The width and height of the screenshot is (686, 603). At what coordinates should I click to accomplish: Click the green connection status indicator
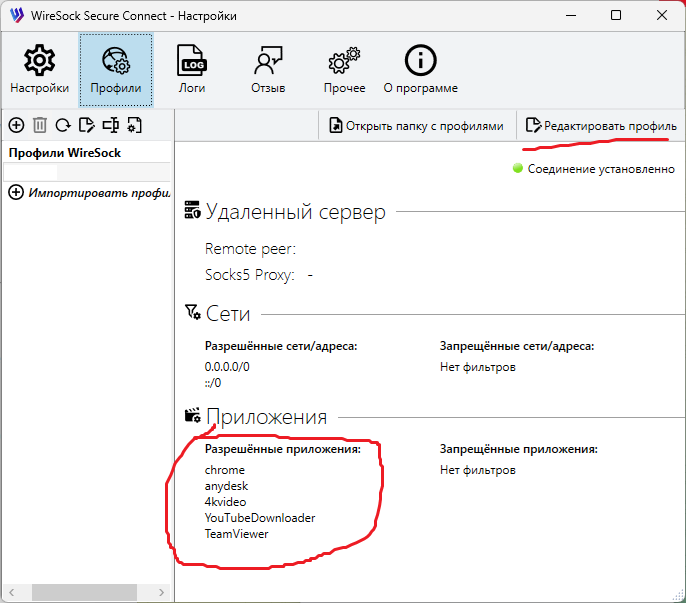518,168
